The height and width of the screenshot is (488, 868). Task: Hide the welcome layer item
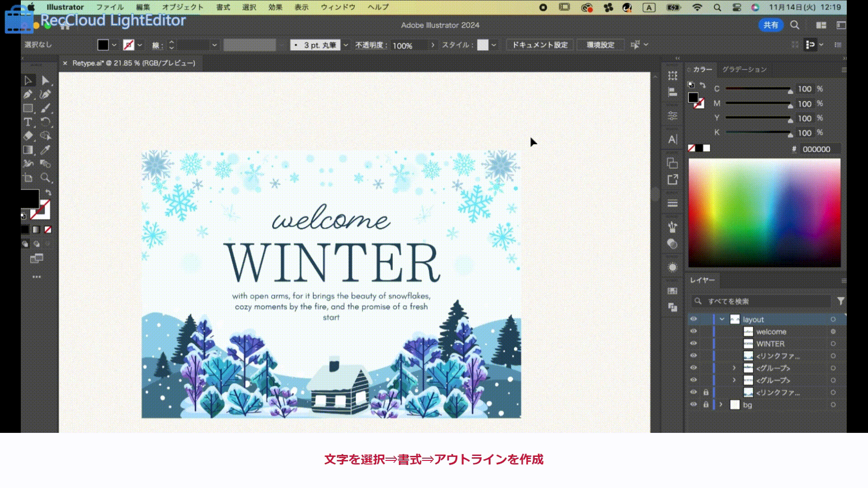[693, 332]
